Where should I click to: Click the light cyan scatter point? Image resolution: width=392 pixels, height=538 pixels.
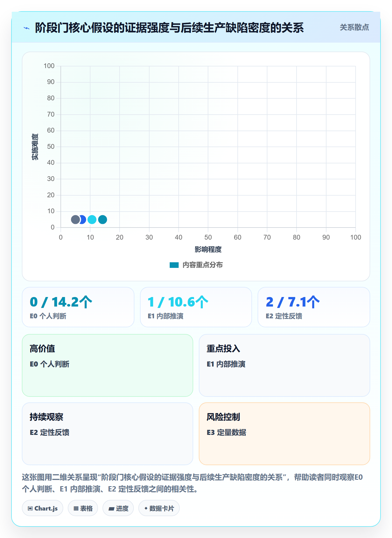[x=92, y=219]
